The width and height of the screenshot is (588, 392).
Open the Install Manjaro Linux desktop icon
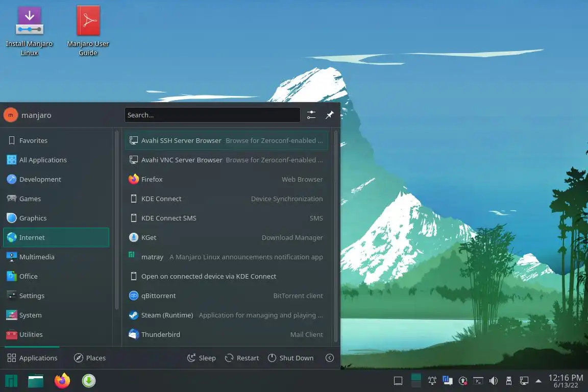(x=29, y=31)
